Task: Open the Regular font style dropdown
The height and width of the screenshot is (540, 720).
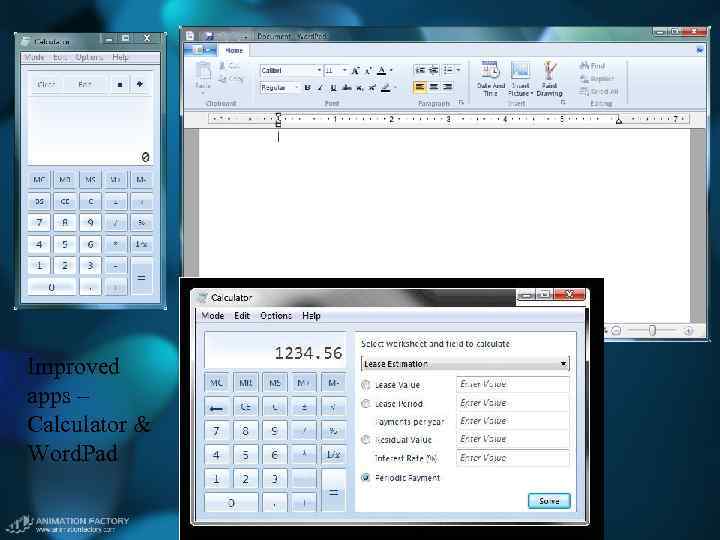Action: tap(297, 87)
